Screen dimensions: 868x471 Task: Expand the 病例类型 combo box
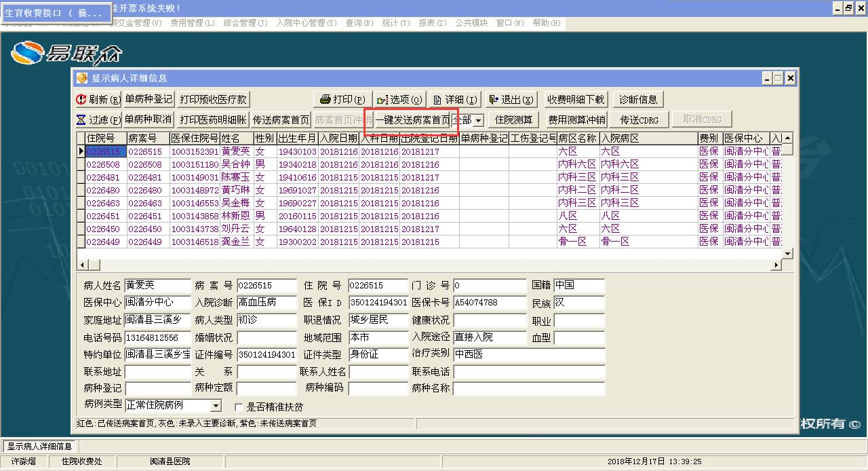pos(216,406)
